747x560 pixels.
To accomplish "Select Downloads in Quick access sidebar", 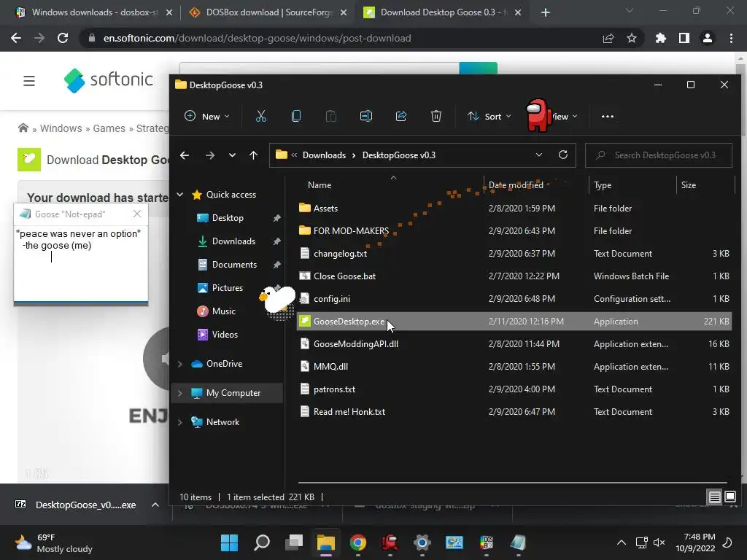I will [233, 241].
